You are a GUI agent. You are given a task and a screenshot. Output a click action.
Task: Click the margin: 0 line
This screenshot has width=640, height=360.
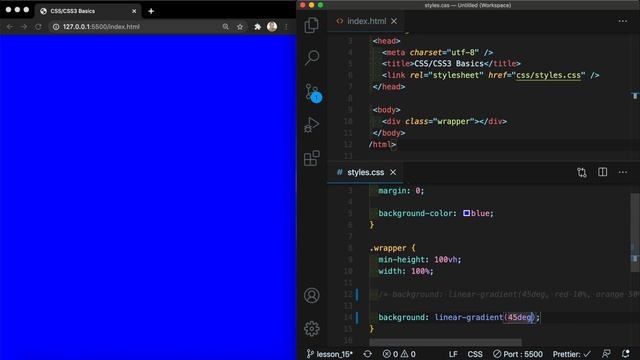coord(401,191)
